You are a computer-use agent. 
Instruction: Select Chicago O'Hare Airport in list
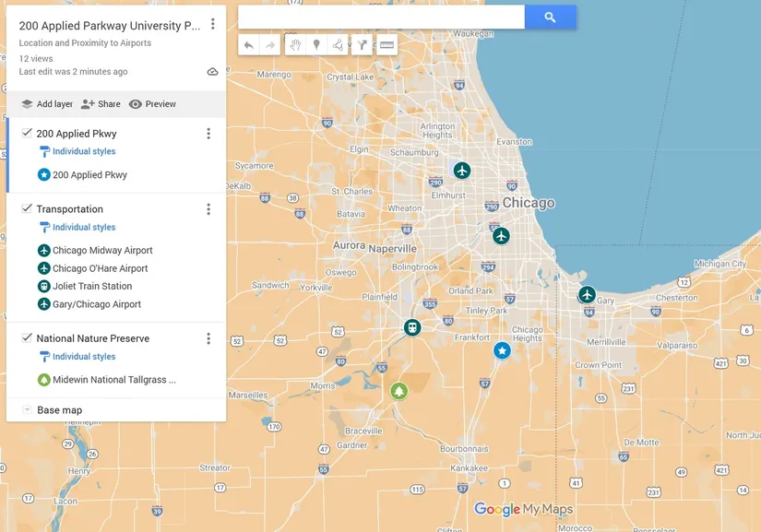coord(100,268)
